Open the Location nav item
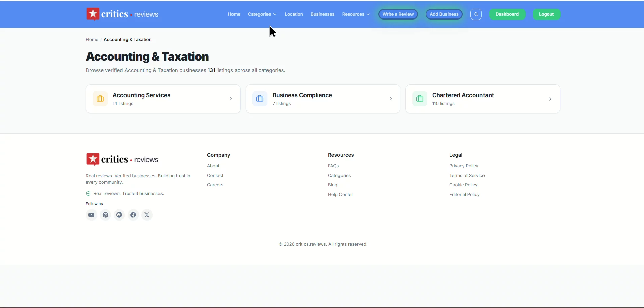Viewport: 644px width, 308px height. 294,14
